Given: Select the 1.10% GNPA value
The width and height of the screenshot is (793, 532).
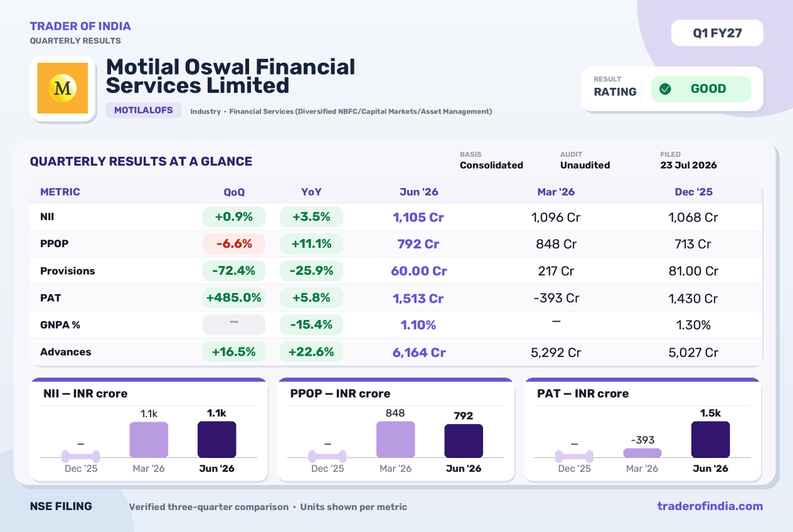Looking at the screenshot, I should coord(418,325).
